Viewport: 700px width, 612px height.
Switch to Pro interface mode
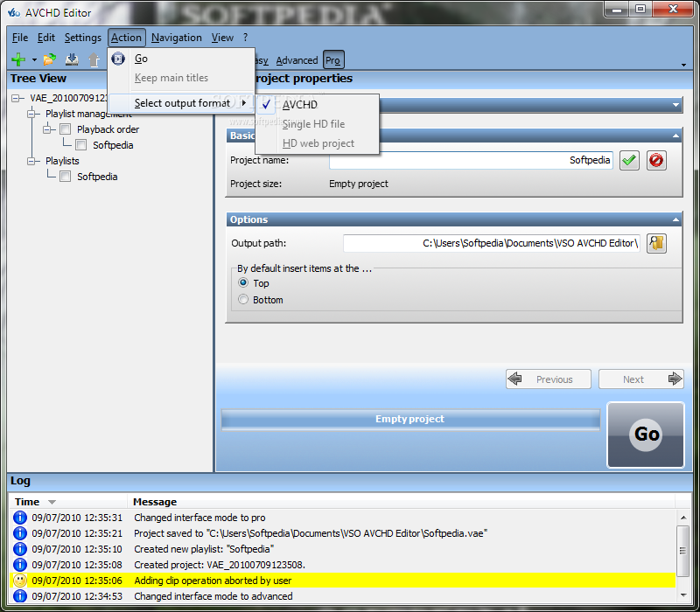[333, 60]
